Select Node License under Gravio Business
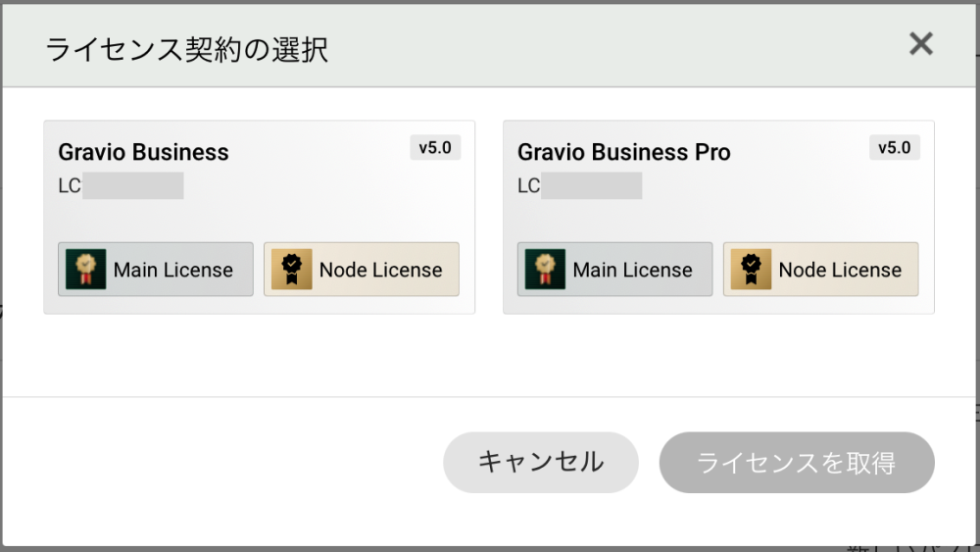980x552 pixels. point(362,270)
